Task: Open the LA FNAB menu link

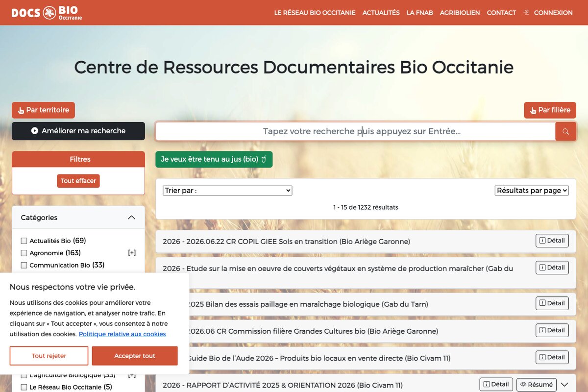Action: coord(419,13)
